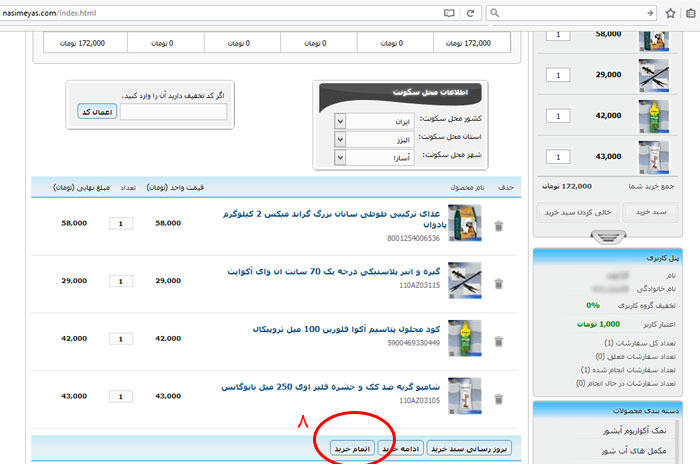Click product code 8001254006536

coord(413,238)
